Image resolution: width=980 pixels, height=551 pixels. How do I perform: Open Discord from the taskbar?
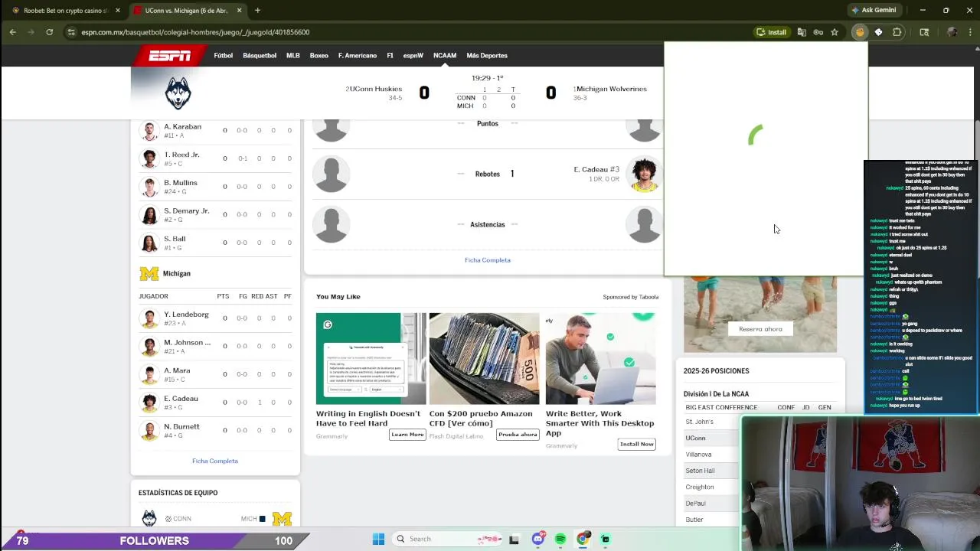tap(538, 539)
